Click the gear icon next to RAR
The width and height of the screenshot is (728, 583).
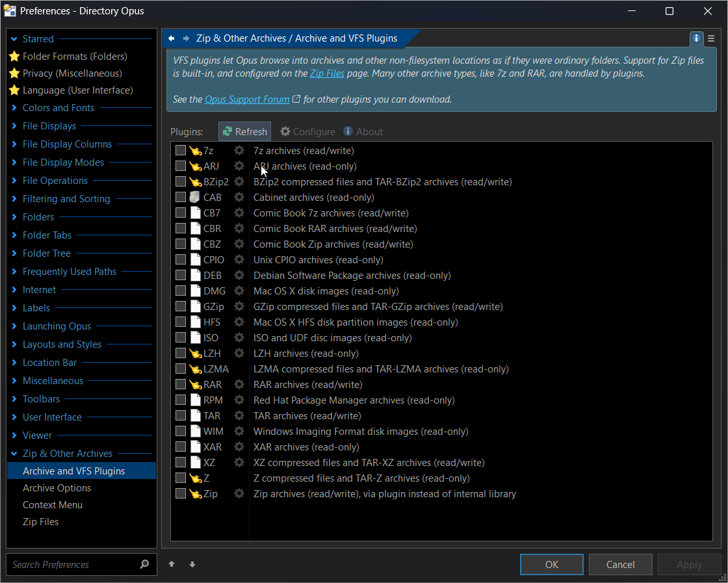[x=239, y=384]
